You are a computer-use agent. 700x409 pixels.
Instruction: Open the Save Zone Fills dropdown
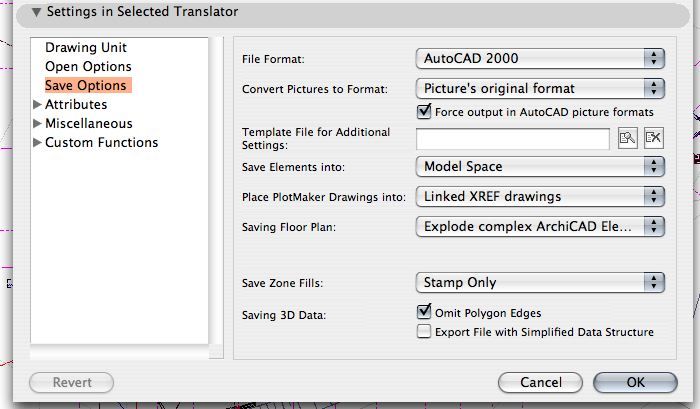tap(540, 283)
